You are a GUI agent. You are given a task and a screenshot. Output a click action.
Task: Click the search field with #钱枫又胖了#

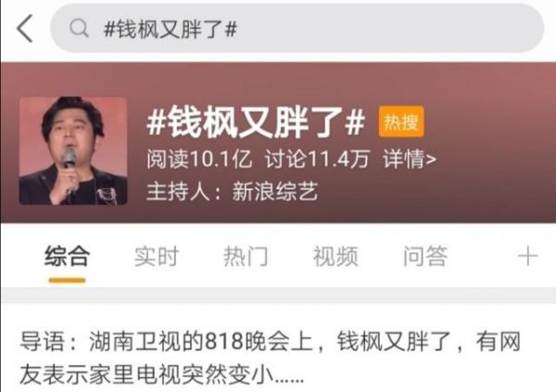pyautogui.click(x=297, y=29)
